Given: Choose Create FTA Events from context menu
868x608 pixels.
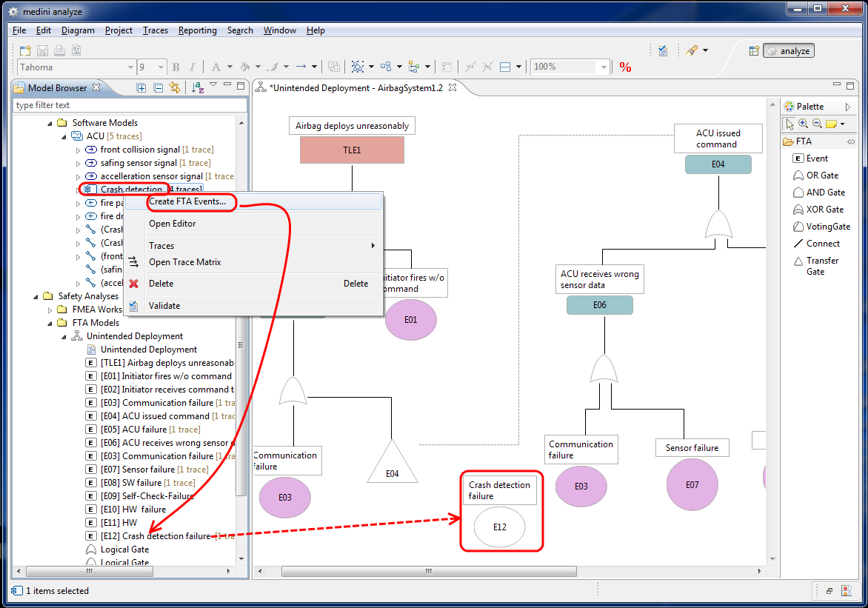Looking at the screenshot, I should click(187, 201).
